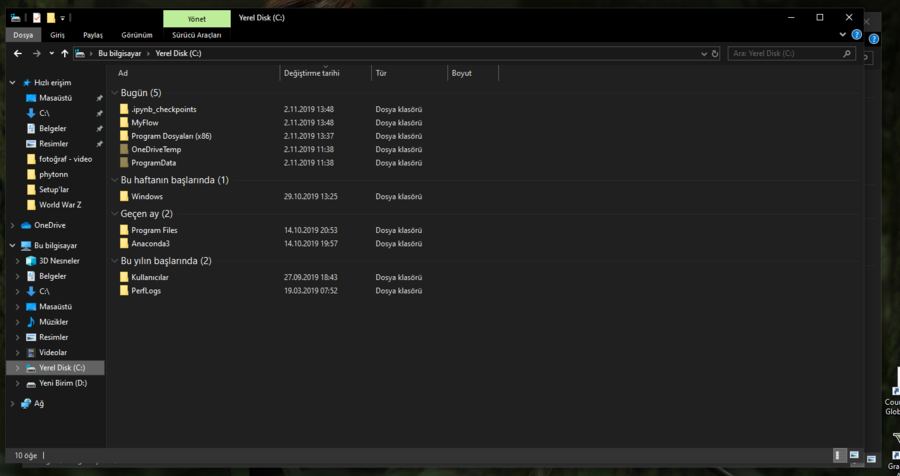This screenshot has height=476, width=900.
Task: Go up one folder level arrow
Action: click(64, 53)
